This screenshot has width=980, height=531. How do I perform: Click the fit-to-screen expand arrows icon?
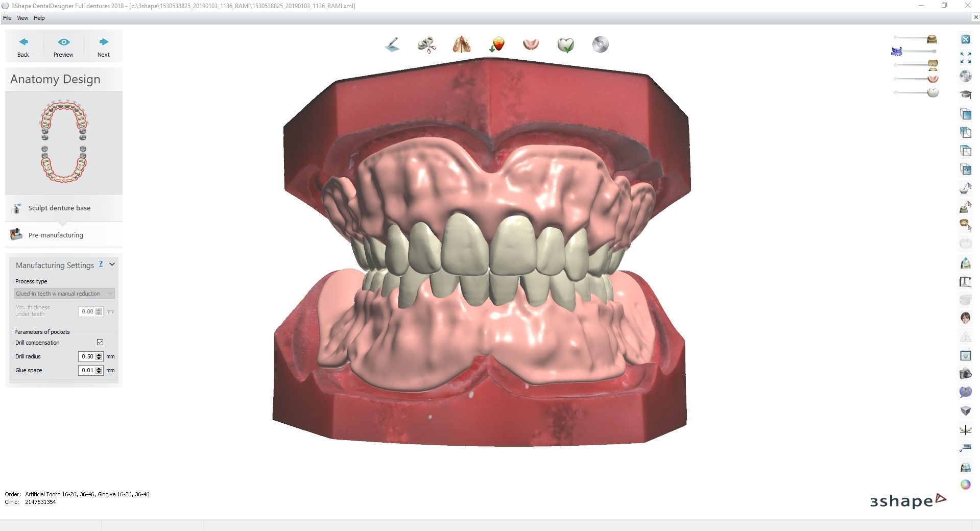tap(966, 58)
